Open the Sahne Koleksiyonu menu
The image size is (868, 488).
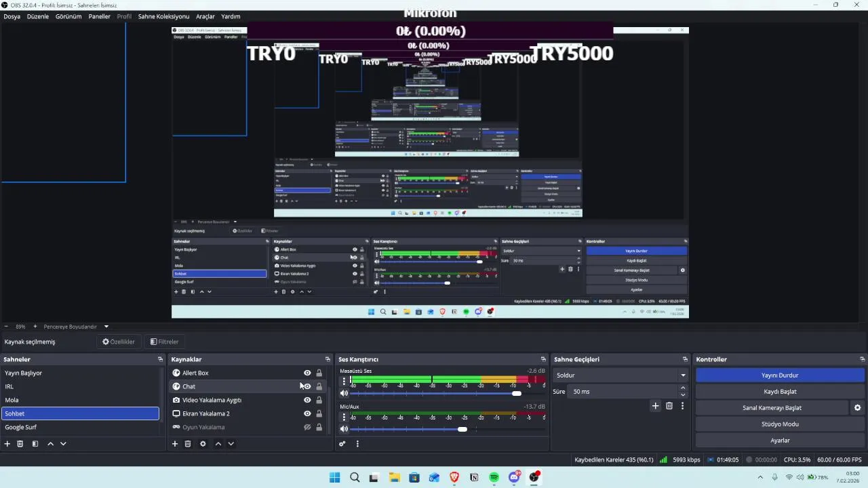tap(163, 16)
